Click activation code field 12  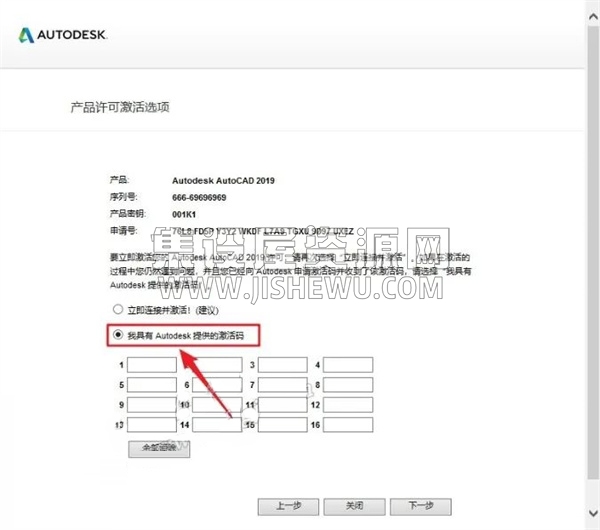[x=348, y=404]
